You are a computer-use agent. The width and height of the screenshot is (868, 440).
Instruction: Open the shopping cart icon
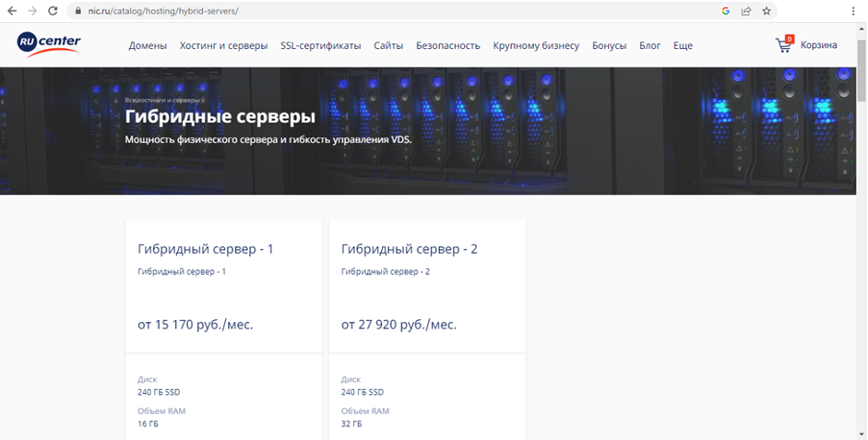pyautogui.click(x=784, y=44)
